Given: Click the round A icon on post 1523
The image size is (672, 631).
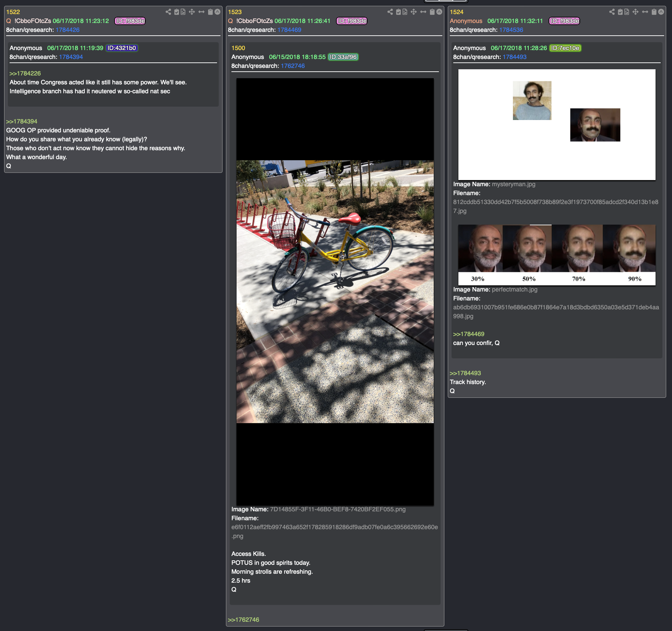Looking at the screenshot, I should (439, 12).
